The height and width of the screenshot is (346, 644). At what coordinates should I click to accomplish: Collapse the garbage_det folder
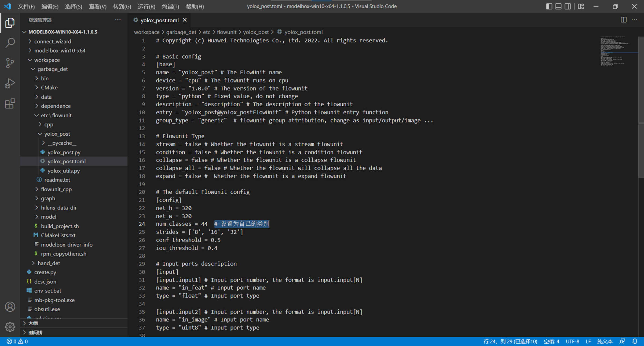click(x=53, y=69)
